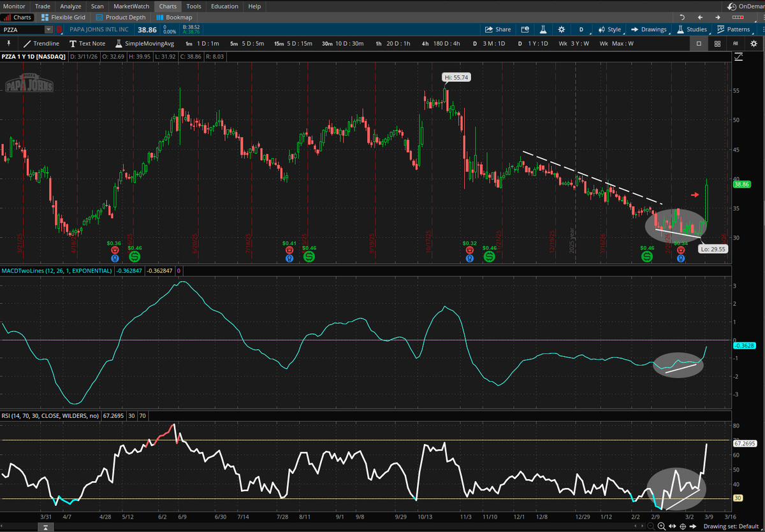Open the Help tab
This screenshot has width=765, height=532.
click(254, 6)
